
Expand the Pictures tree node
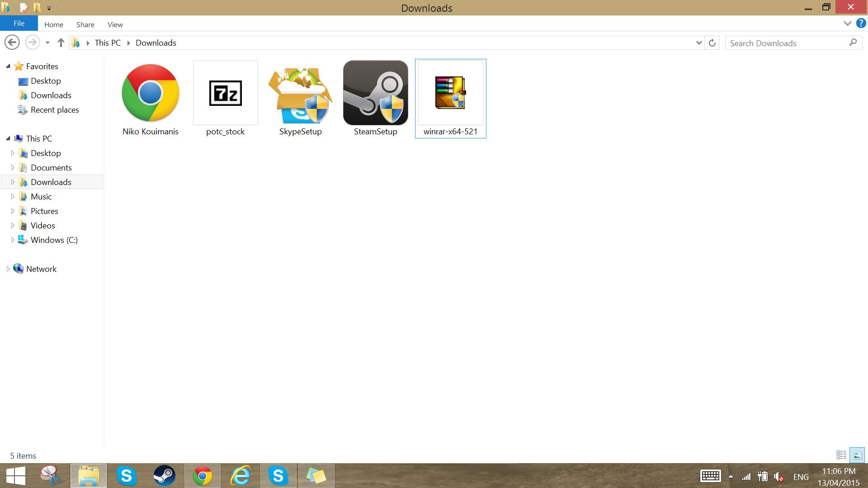[x=13, y=211]
